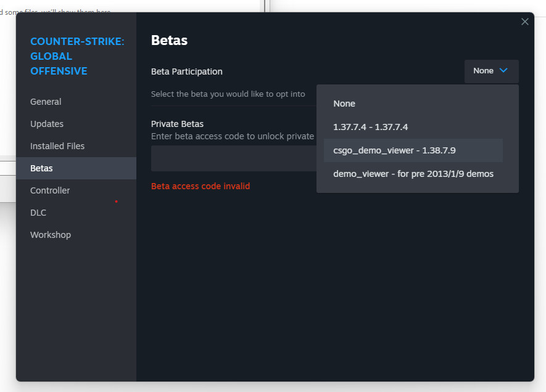Click the Beta access code invalid message
This screenshot has height=392, width=546.
pyautogui.click(x=201, y=186)
